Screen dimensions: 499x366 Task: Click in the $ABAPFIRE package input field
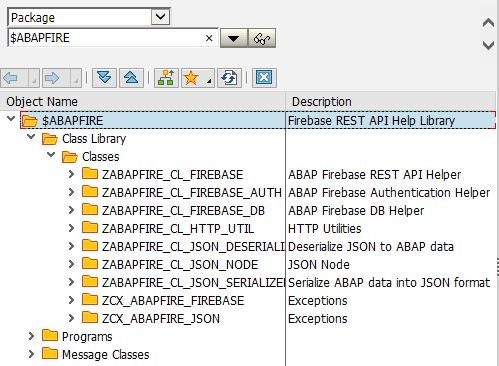point(106,38)
